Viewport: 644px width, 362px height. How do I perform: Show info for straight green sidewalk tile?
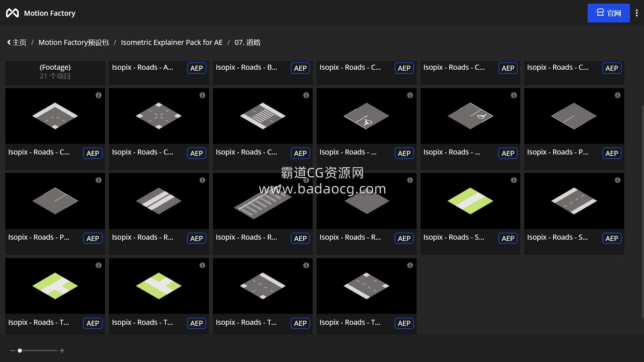click(514, 180)
